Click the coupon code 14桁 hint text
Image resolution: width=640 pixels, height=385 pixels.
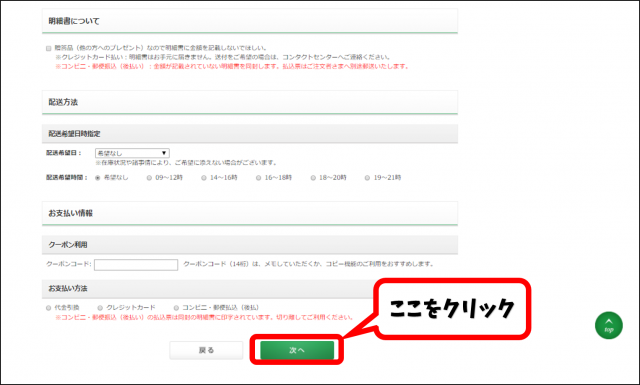(308, 264)
